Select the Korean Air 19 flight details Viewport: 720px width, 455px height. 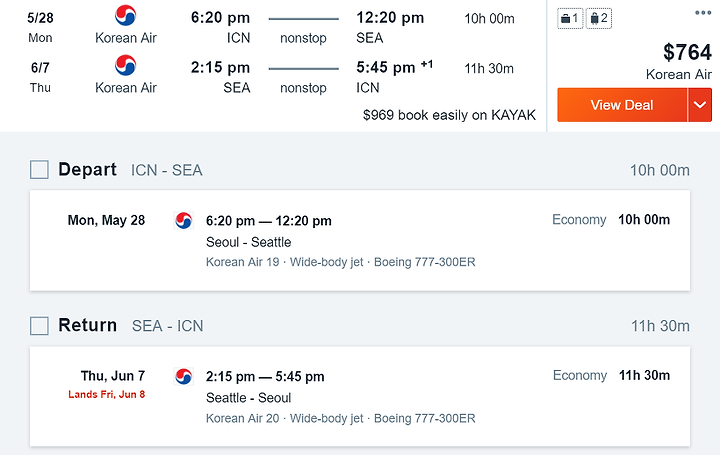click(x=340, y=262)
